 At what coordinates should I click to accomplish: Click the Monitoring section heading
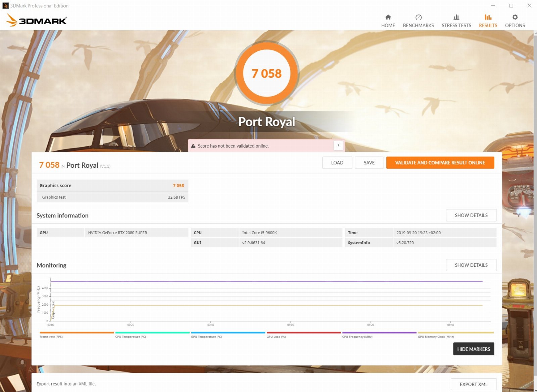pyautogui.click(x=51, y=265)
